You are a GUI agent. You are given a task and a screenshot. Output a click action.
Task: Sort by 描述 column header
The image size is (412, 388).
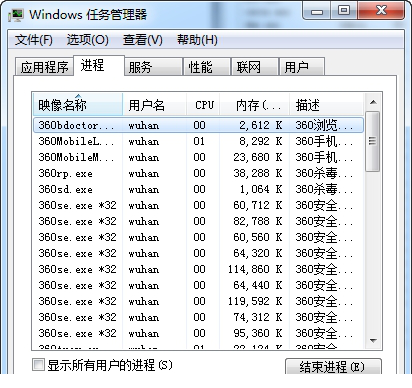(326, 105)
